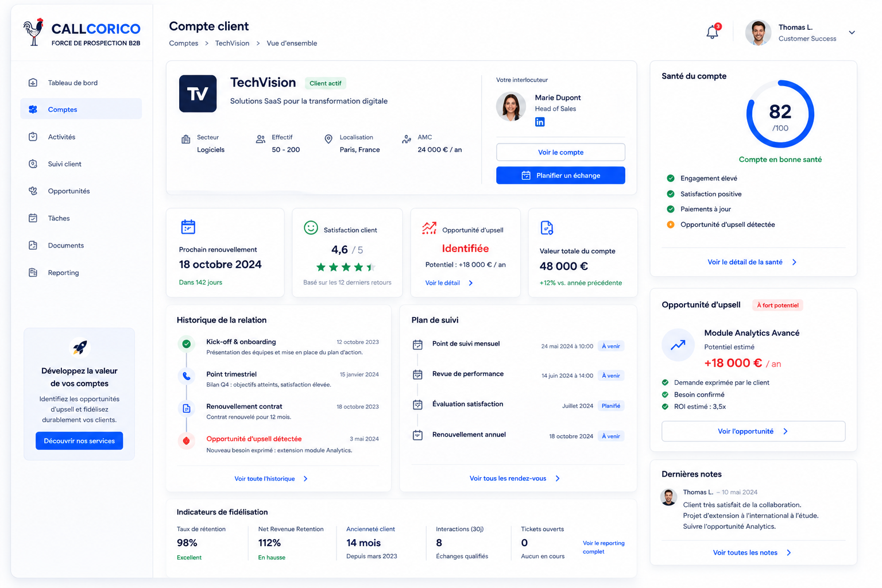882x588 pixels.
Task: Open Activités from the sidebar
Action: 81,137
